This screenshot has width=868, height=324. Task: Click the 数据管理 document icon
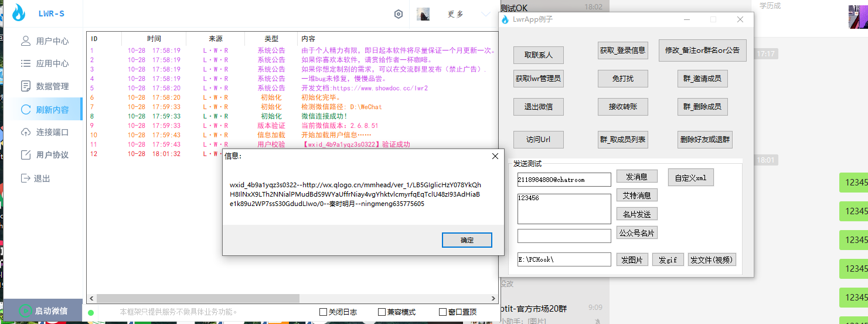coord(26,86)
